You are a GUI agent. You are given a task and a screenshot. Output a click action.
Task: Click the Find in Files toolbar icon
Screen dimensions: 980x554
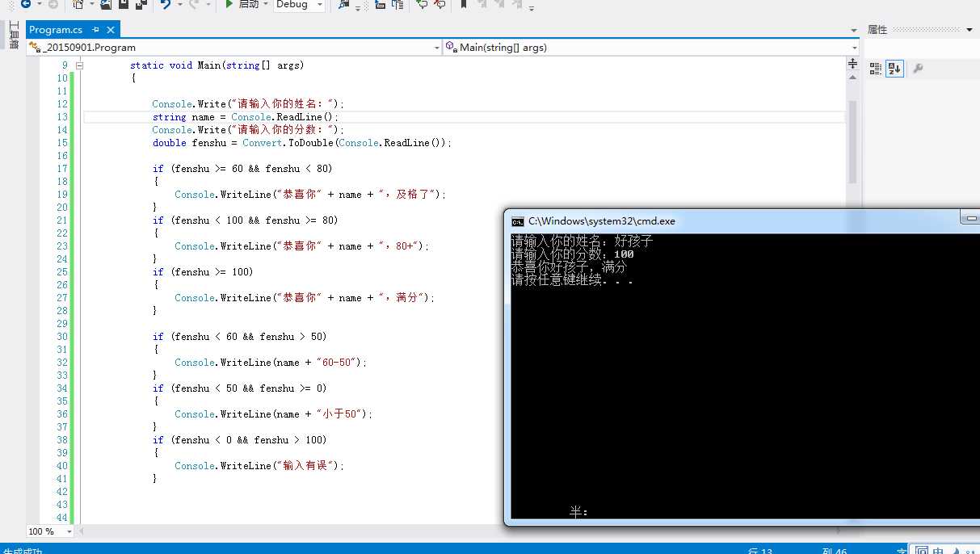point(344,4)
